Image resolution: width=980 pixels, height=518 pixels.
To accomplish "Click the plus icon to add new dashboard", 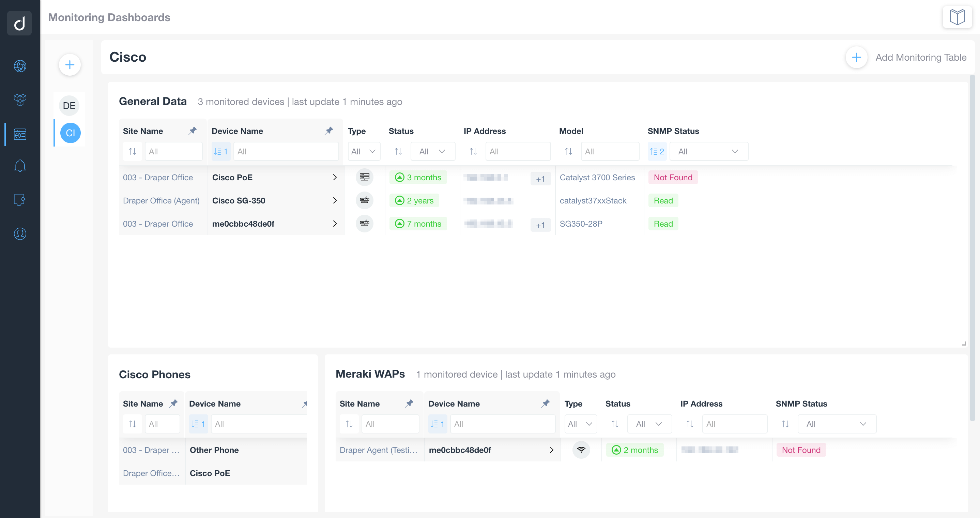I will 70,64.
